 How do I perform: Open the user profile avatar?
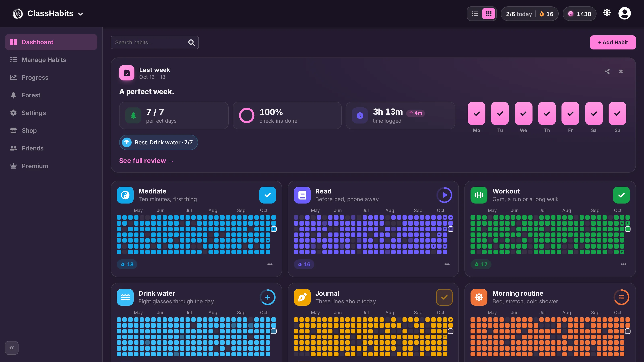point(624,13)
